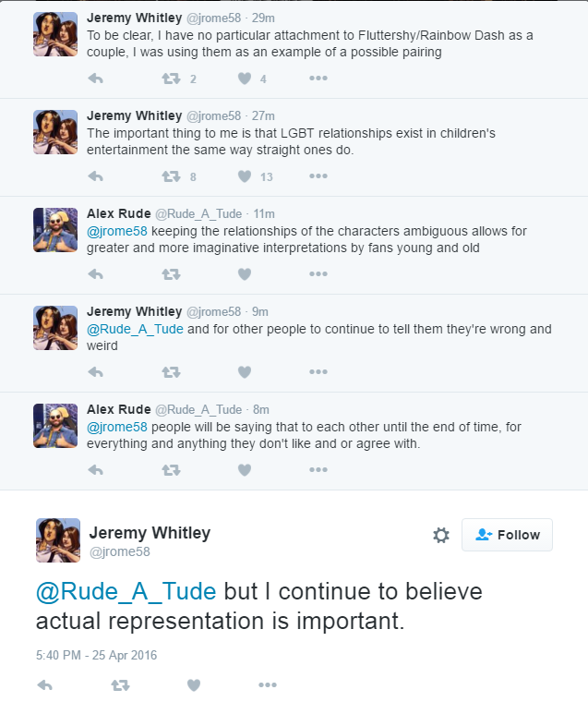Retweet the LGBT relationships tweet

[171, 176]
